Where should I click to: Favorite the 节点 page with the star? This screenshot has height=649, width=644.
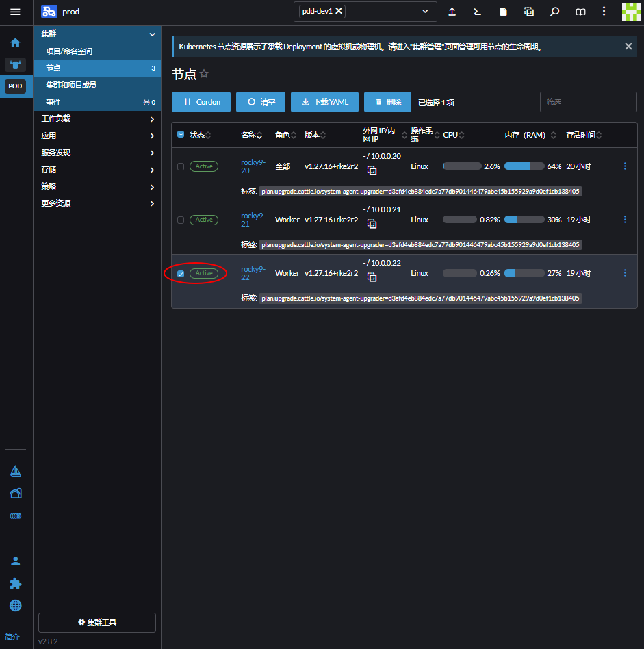(x=204, y=74)
